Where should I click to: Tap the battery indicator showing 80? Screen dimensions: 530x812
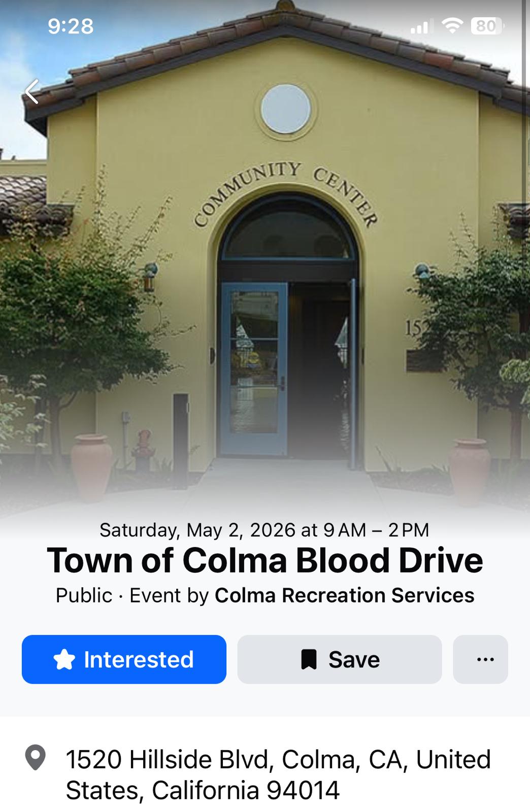(487, 25)
